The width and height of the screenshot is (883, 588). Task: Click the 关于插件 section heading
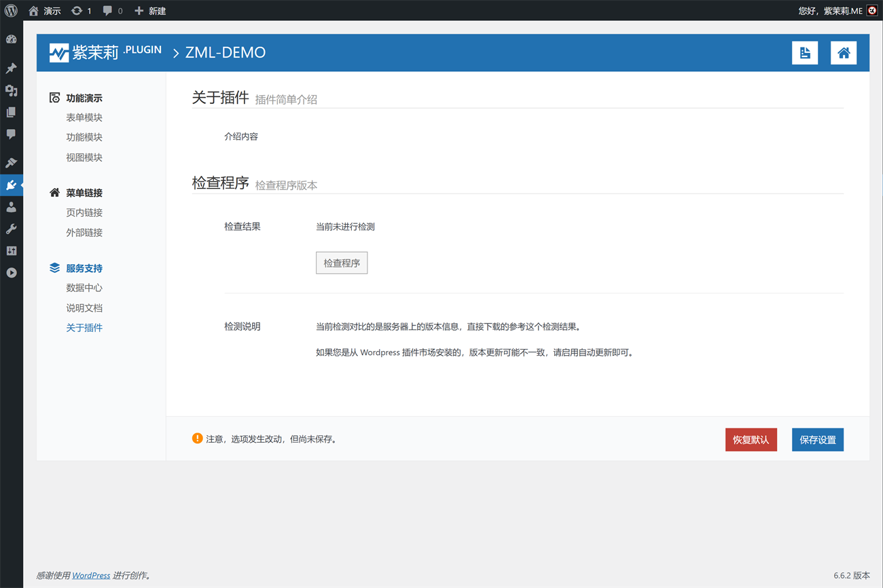point(221,97)
